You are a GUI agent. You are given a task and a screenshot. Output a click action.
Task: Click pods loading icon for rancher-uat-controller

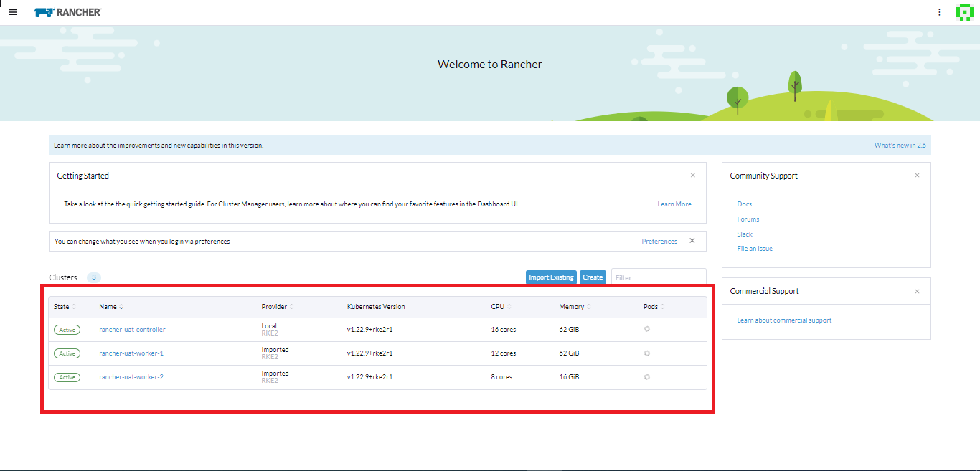click(x=646, y=329)
